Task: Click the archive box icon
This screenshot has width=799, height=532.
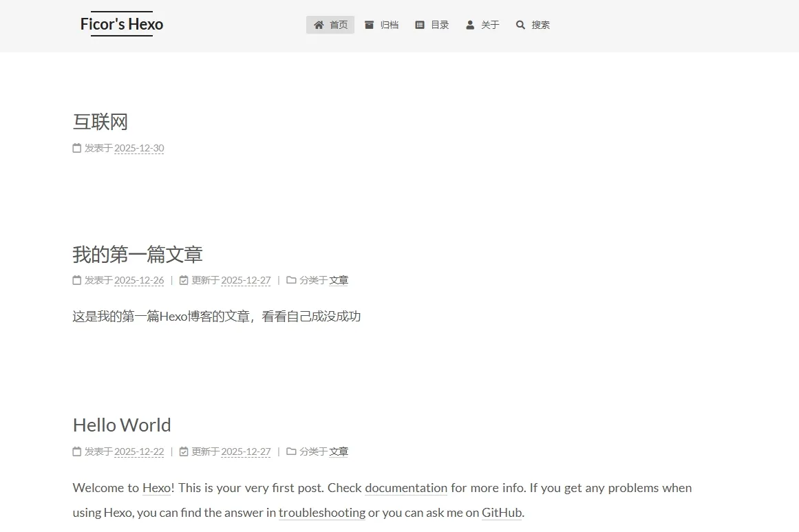Action: pos(370,25)
